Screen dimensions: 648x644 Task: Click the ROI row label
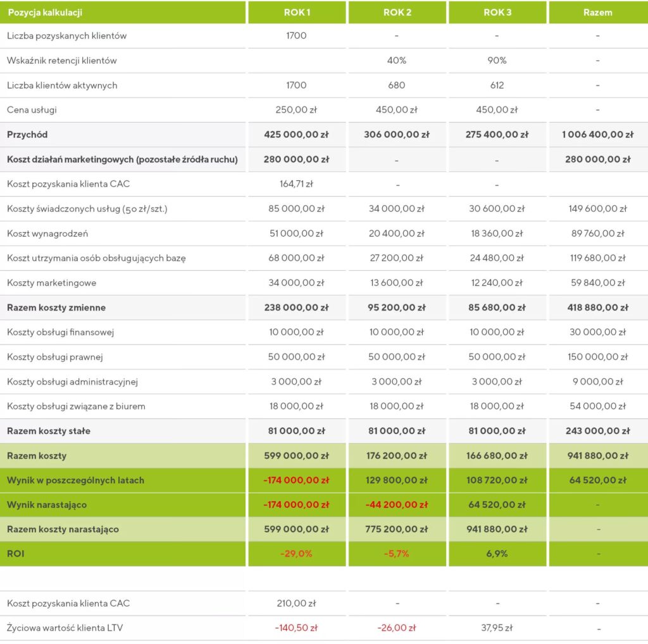(x=15, y=554)
